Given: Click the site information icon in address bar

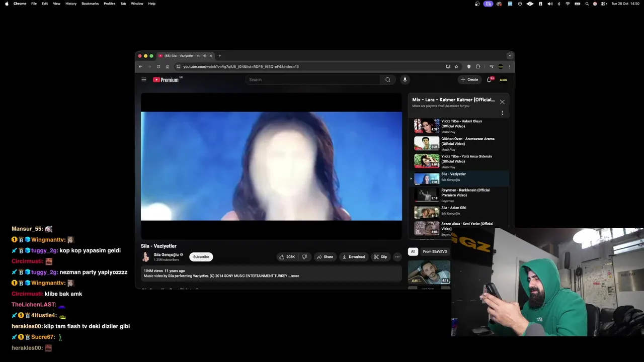Looking at the screenshot, I should coord(178,66).
